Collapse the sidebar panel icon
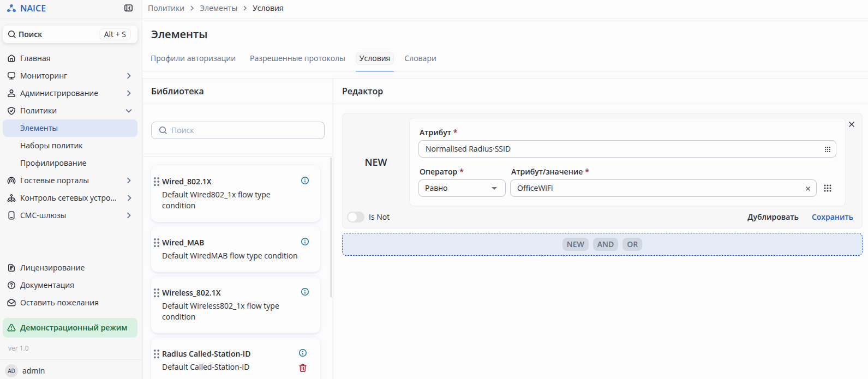The width and height of the screenshot is (868, 379). tap(128, 8)
